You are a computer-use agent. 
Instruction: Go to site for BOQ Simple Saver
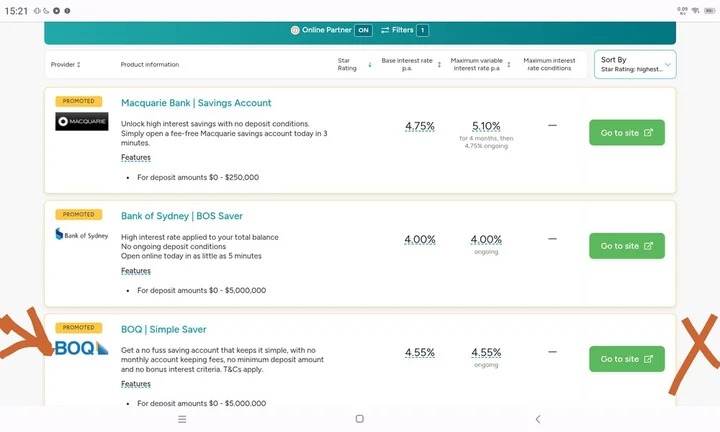[x=626, y=359]
